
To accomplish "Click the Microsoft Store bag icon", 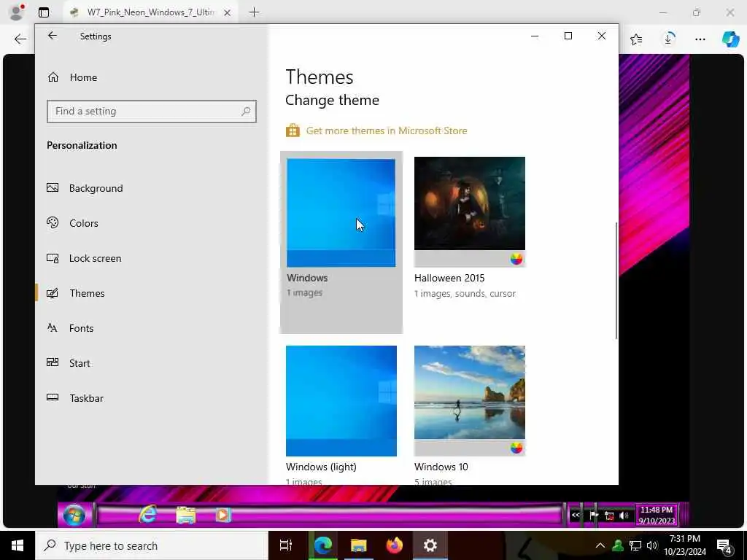I will tap(293, 130).
